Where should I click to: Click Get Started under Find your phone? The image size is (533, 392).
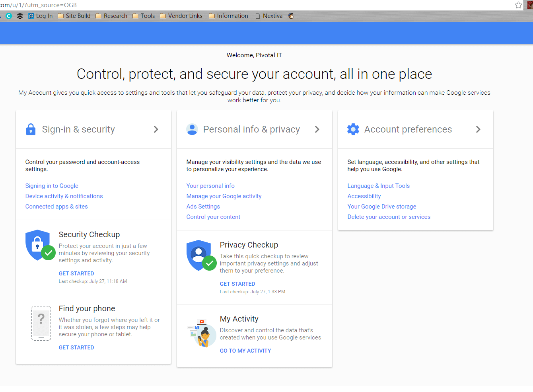76,347
